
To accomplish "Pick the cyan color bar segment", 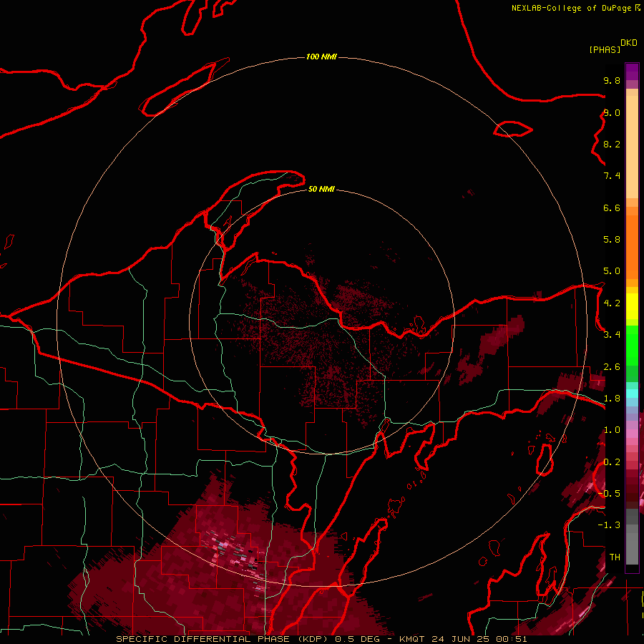I will [x=632, y=394].
